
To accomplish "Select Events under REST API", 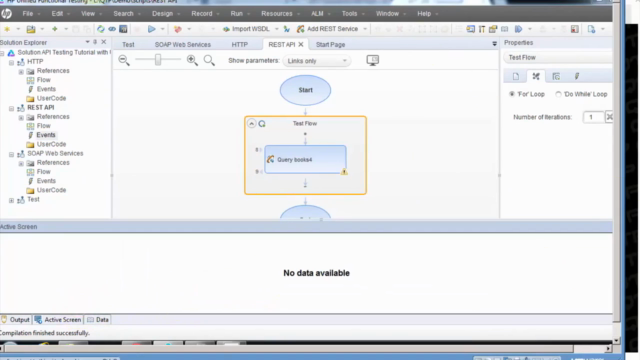I will click(x=46, y=135).
